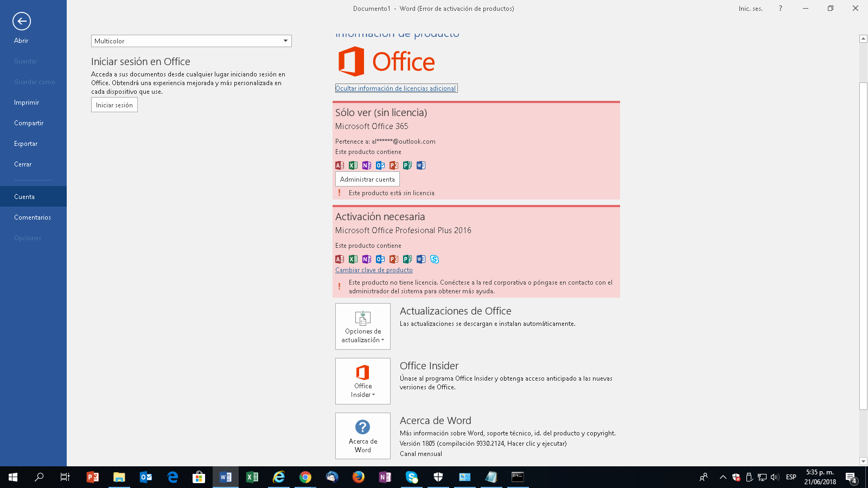This screenshot has width=868, height=488.
Task: Open Task View on the taskbar
Action: tap(65, 477)
